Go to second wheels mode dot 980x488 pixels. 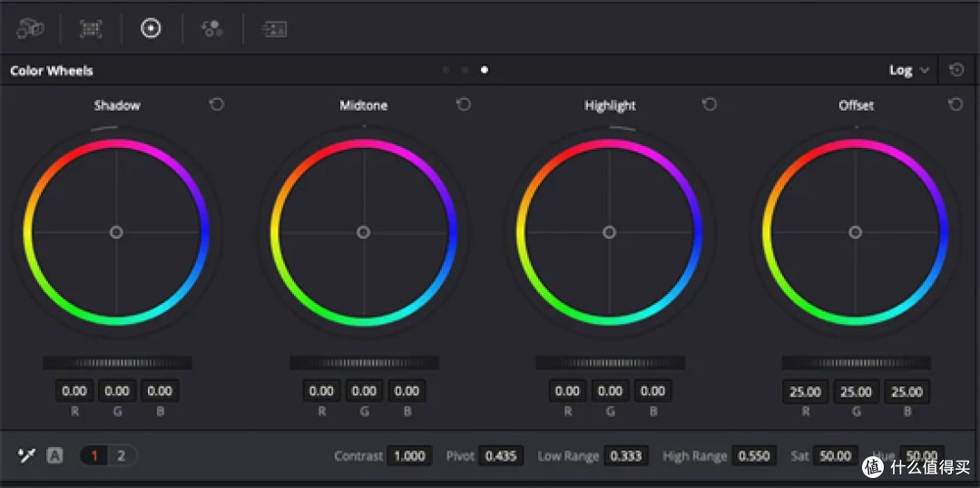click(465, 70)
